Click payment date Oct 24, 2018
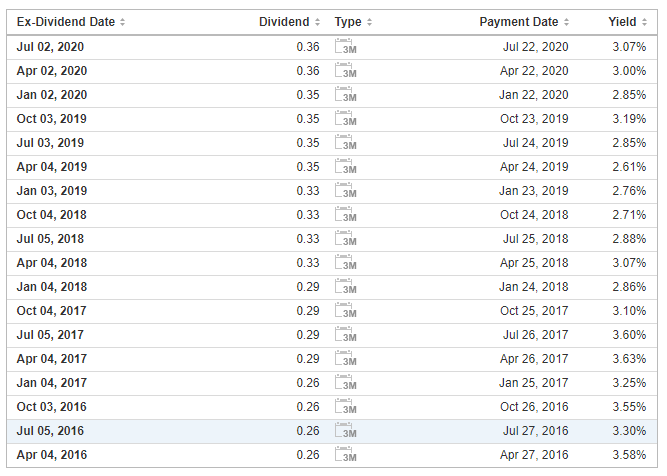 click(534, 215)
